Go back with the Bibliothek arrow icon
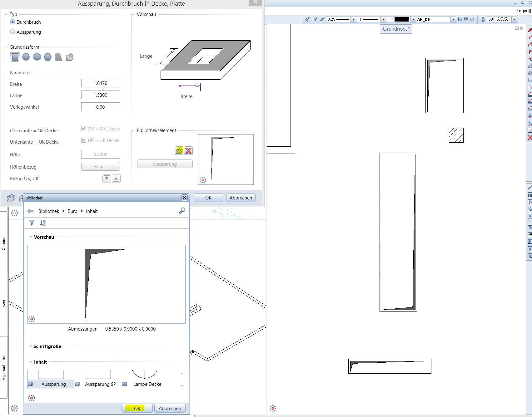This screenshot has width=532, height=417. (x=30, y=211)
